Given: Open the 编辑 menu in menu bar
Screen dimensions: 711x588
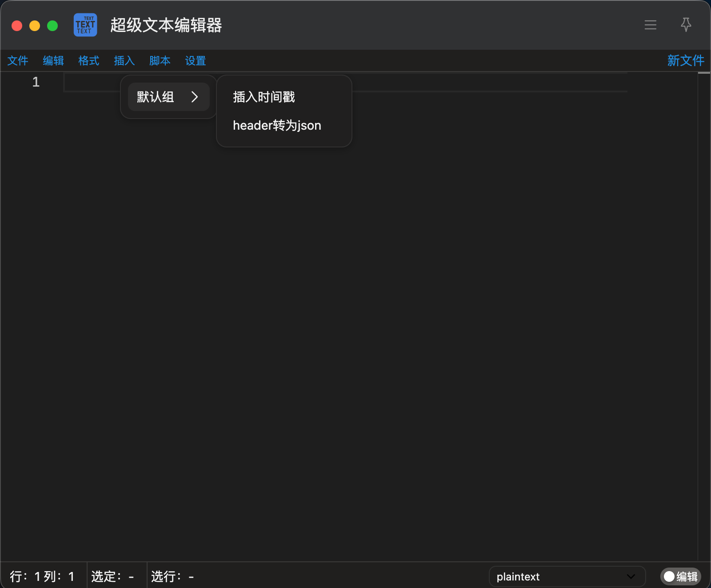Looking at the screenshot, I should [x=53, y=61].
